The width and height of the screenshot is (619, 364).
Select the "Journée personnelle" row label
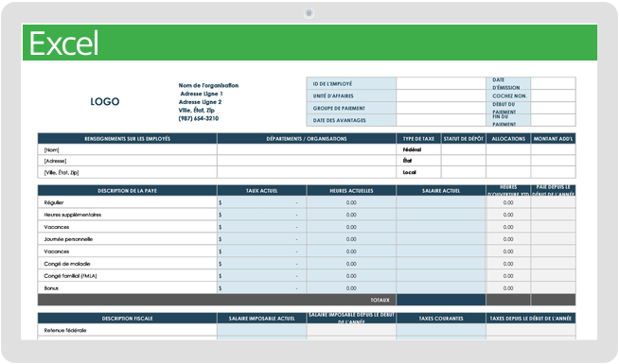click(x=68, y=239)
